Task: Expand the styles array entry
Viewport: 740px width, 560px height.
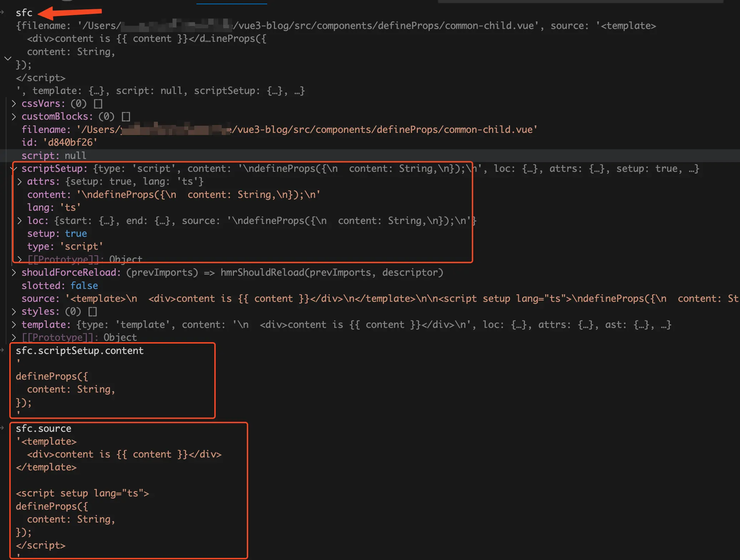Action: coord(14,311)
